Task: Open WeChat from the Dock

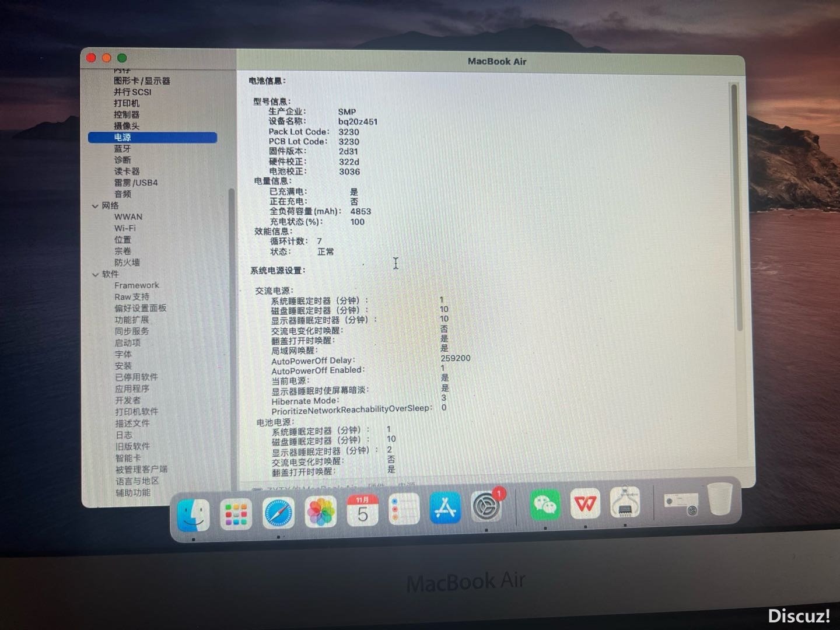Action: coord(545,504)
